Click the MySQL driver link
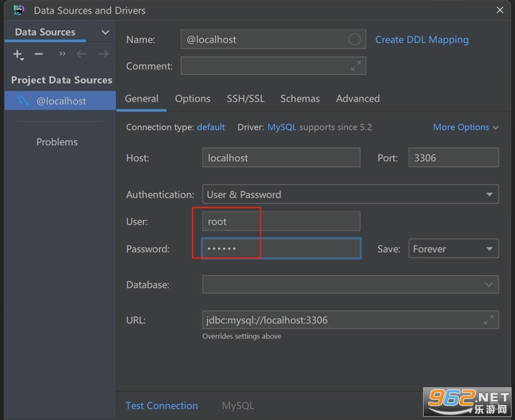This screenshot has width=515, height=420. (x=282, y=127)
